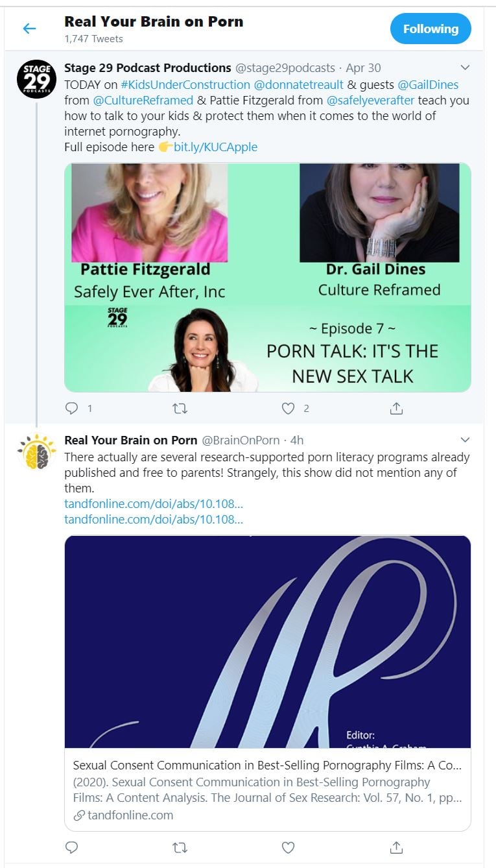496x868 pixels.
Task: Expand the Stage 29 tweet options chevron
Action: [465, 67]
